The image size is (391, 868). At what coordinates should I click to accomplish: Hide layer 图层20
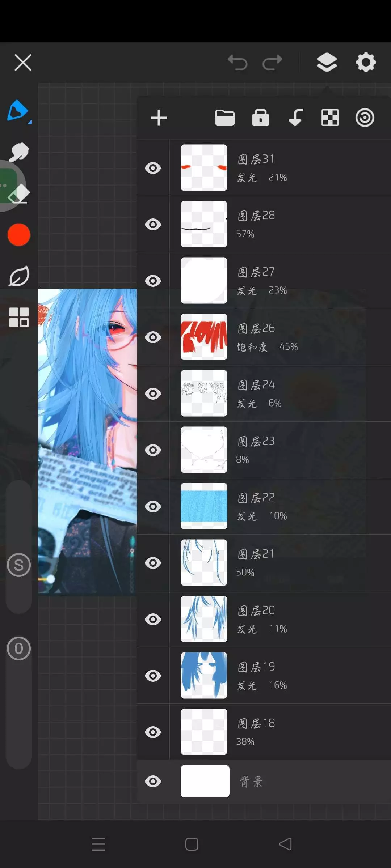[x=153, y=620]
